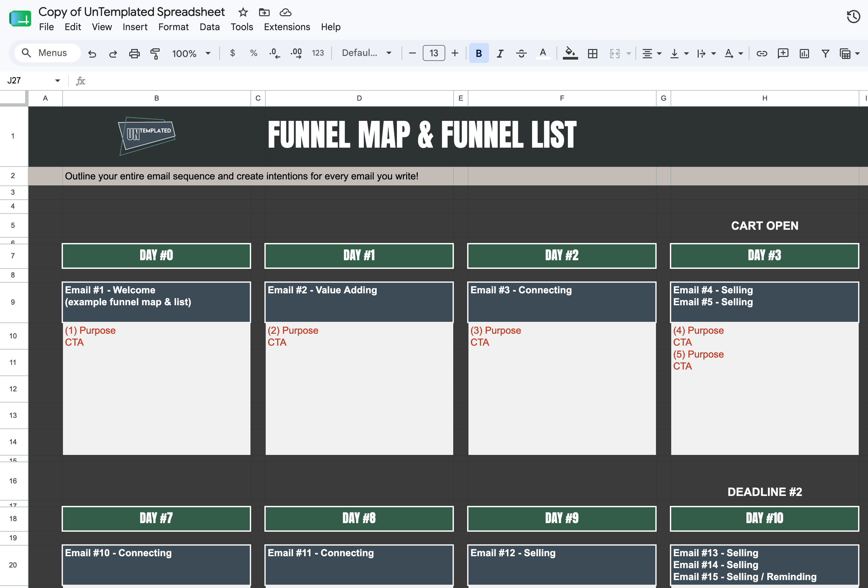This screenshot has height=588, width=868.
Task: Decrease decimal places icon
Action: [275, 53]
